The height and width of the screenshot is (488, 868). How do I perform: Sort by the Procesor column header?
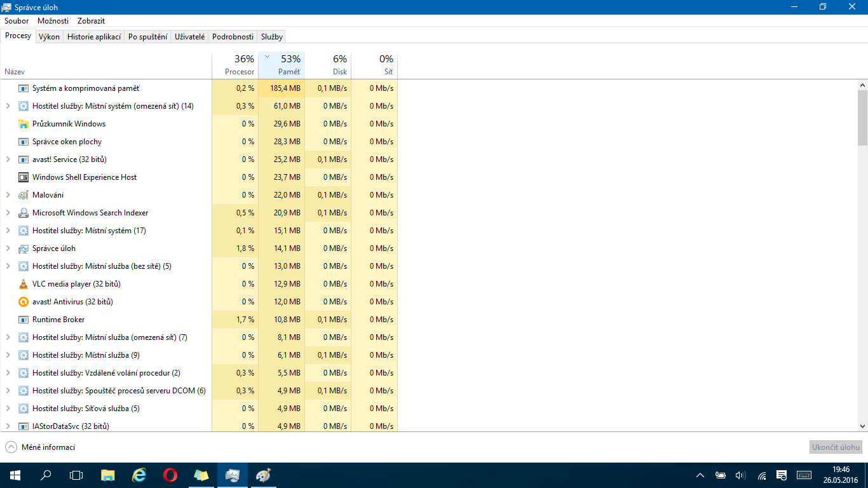(235, 65)
